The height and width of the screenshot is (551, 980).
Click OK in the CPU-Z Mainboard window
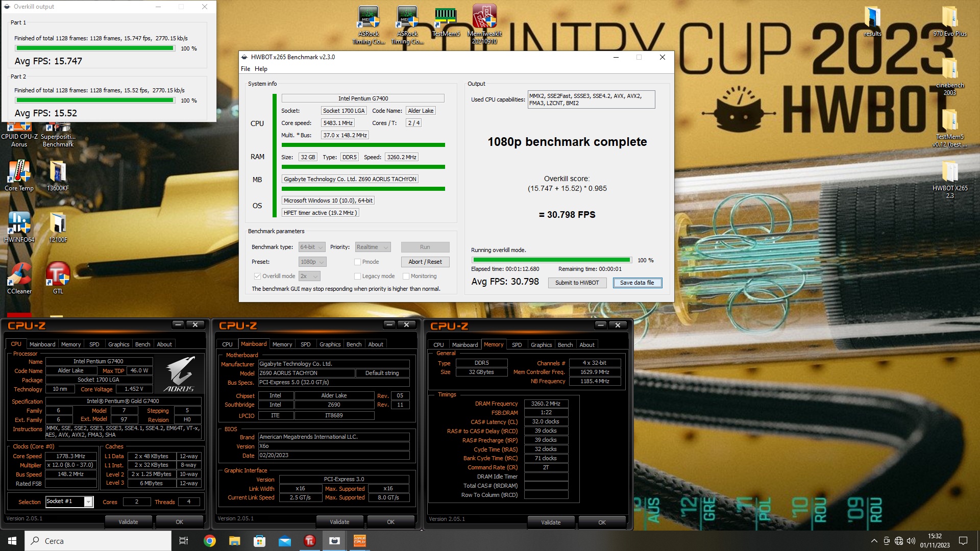[390, 522]
